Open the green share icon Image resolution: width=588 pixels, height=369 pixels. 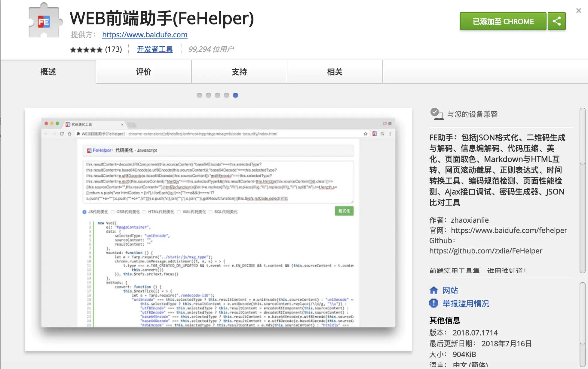click(556, 21)
